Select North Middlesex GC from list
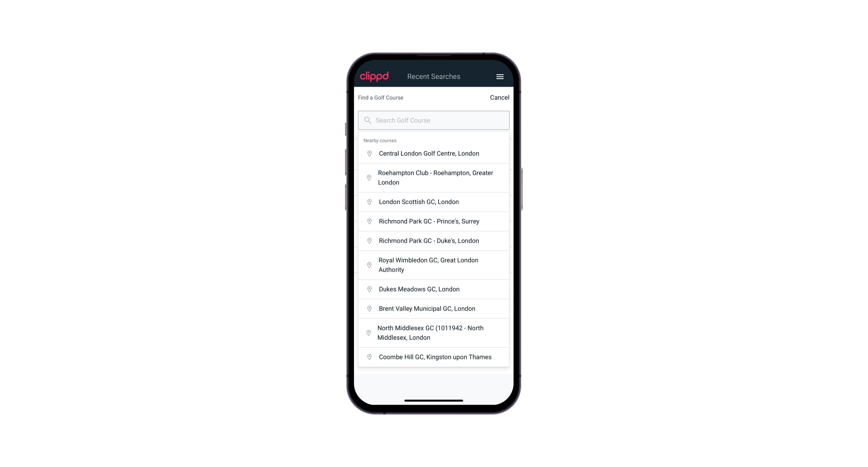 [x=434, y=333]
